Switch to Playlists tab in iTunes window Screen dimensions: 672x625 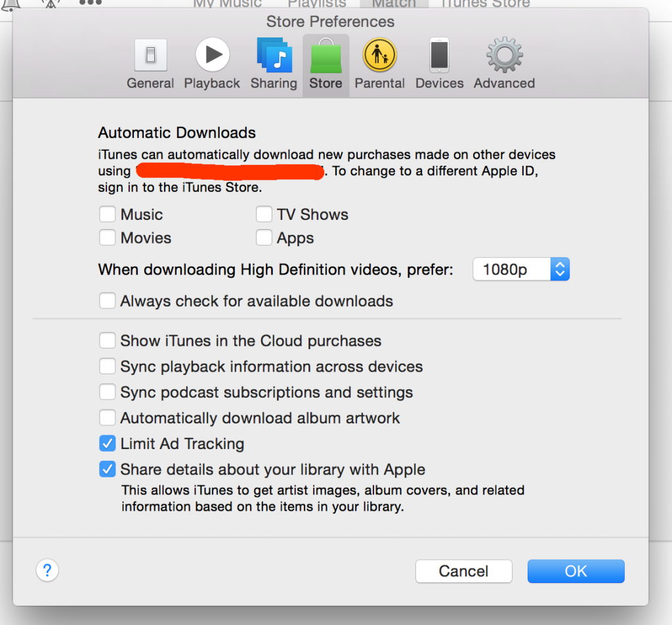(317, 4)
